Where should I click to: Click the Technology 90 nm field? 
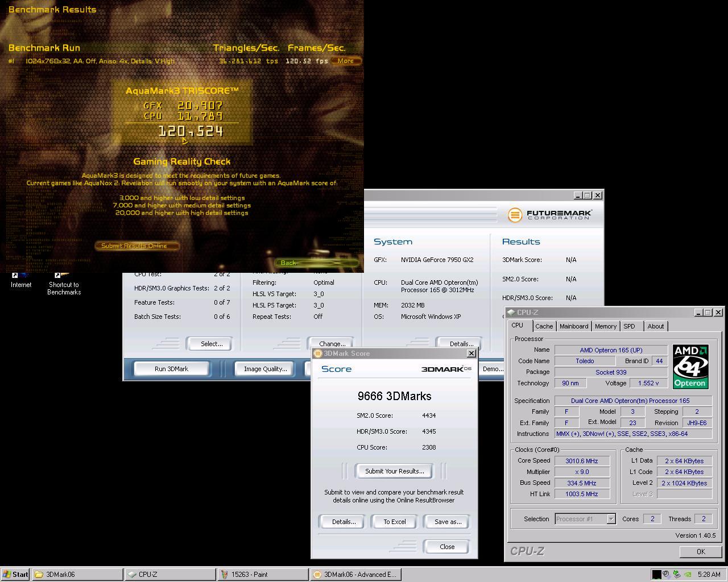coord(570,383)
